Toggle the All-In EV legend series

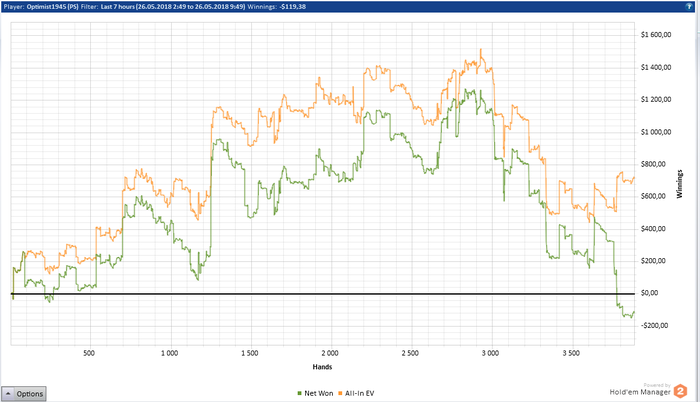pos(356,394)
